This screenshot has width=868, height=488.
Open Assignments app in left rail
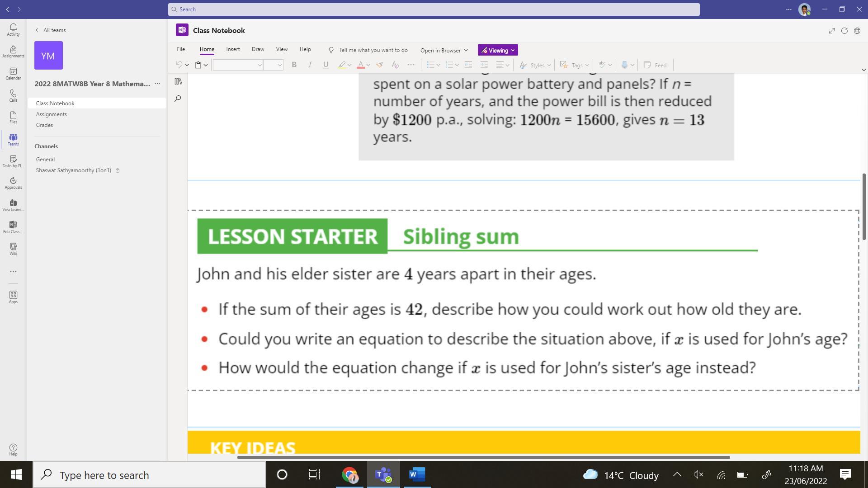pyautogui.click(x=13, y=52)
